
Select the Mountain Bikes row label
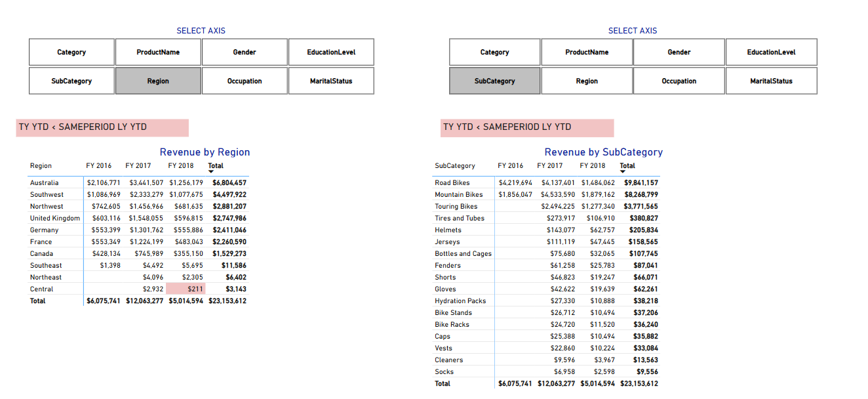click(459, 194)
